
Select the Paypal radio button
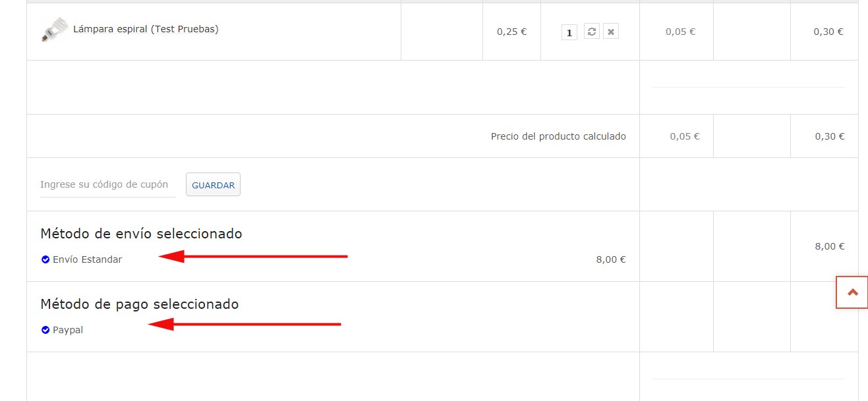click(45, 330)
